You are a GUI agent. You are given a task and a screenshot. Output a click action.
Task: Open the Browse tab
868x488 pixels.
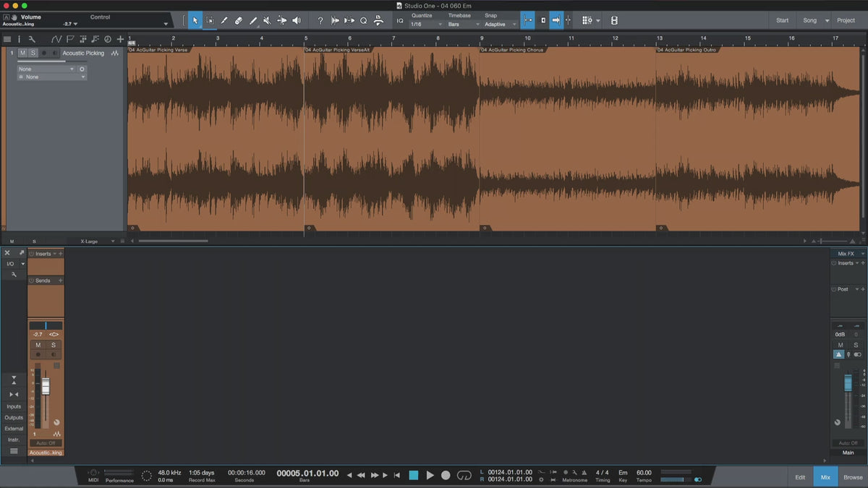853,477
